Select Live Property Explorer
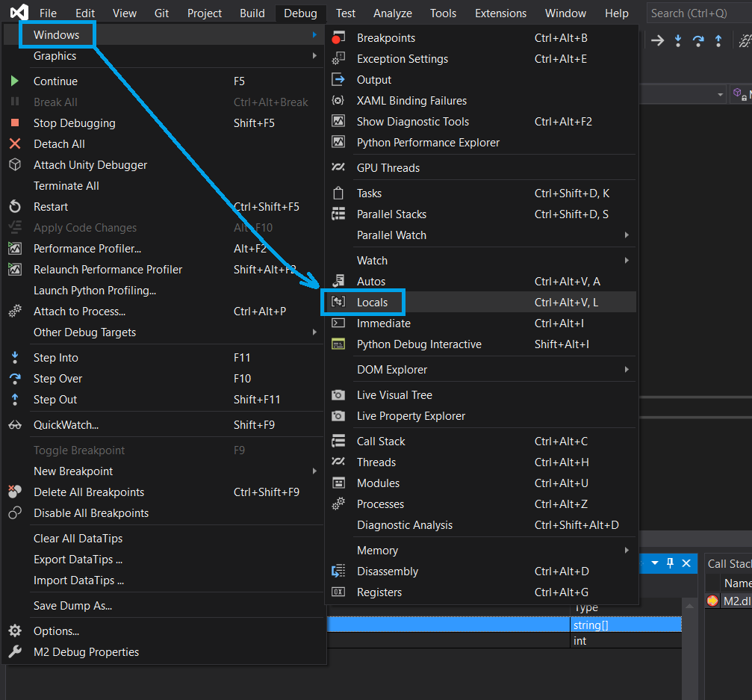 coord(481,416)
